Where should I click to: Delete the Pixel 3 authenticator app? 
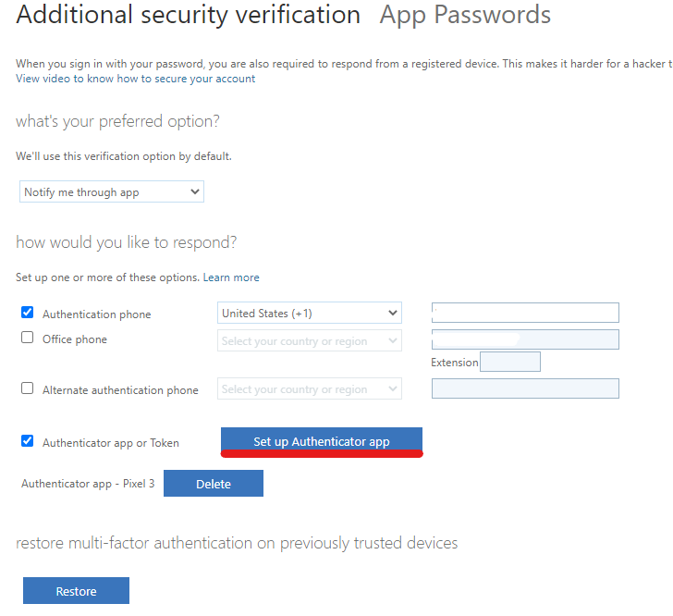(214, 484)
